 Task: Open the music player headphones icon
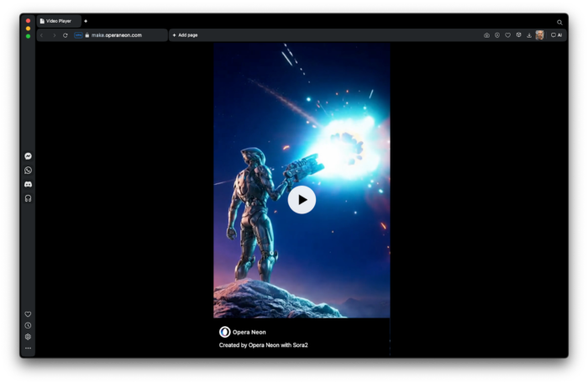point(28,198)
